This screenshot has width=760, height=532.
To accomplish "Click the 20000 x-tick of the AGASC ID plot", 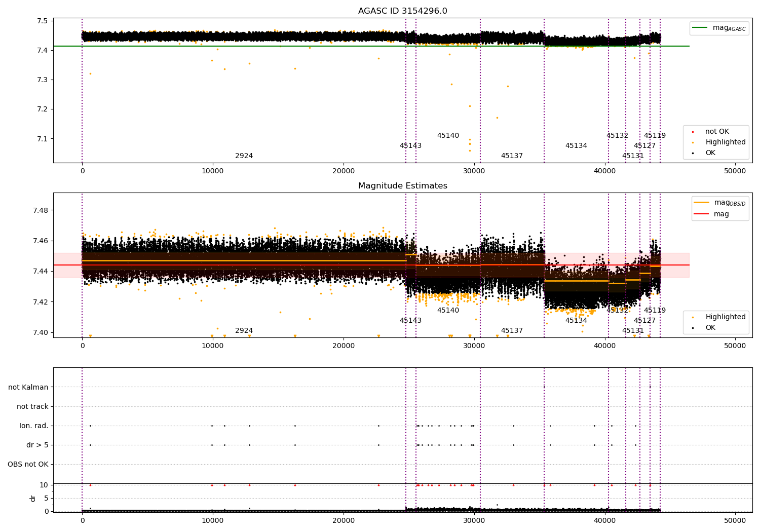I will [x=343, y=171].
